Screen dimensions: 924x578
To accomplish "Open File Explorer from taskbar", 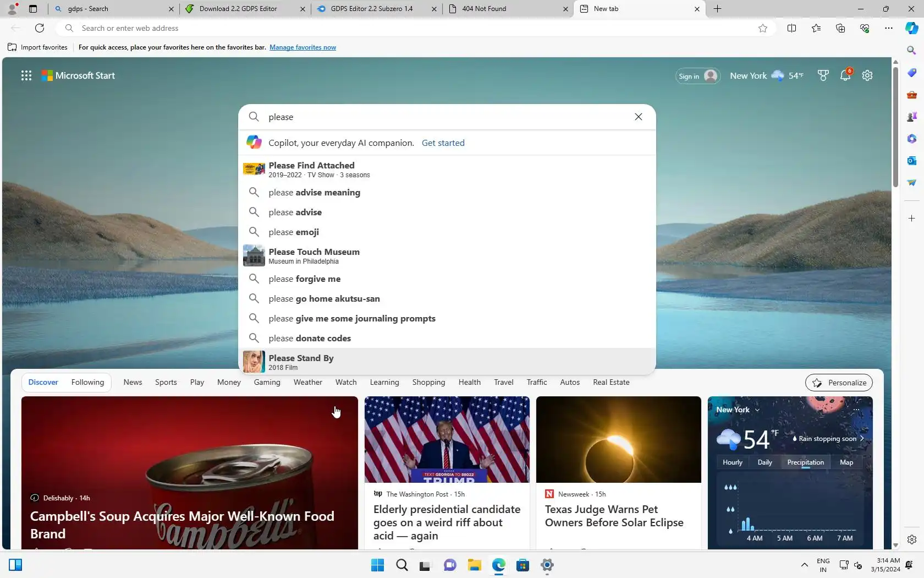I will pyautogui.click(x=474, y=565).
